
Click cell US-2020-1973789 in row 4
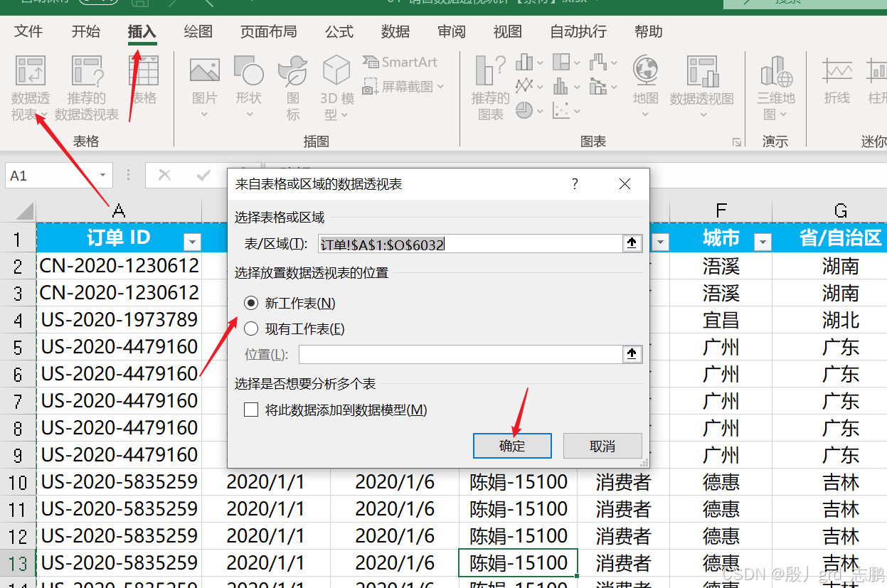pyautogui.click(x=119, y=320)
